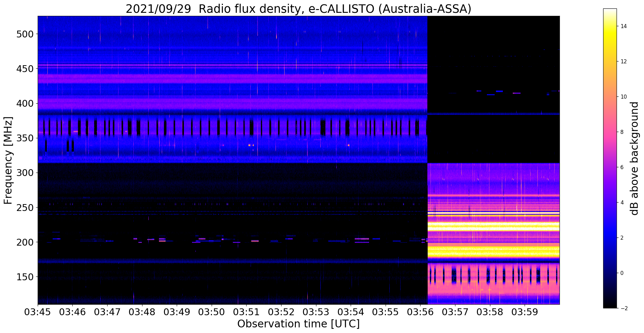Screen dimensions: 644x333
Task: Click the bright yellow band near 220 MHz
Action: click(493, 227)
